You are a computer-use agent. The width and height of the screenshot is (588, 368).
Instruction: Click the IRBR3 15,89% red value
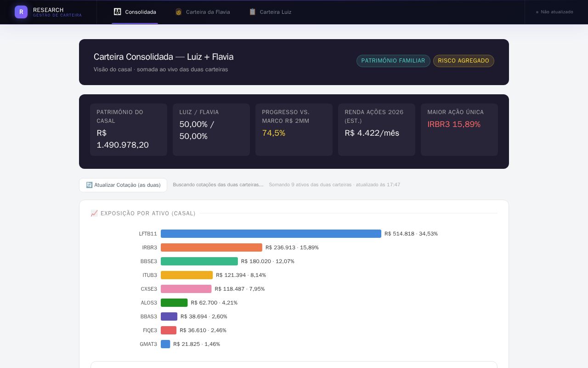[x=454, y=124]
